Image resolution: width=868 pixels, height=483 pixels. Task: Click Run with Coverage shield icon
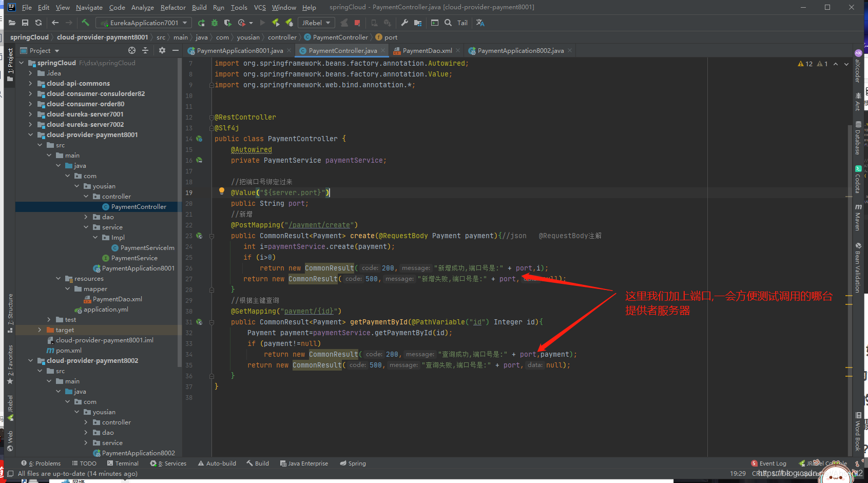click(227, 23)
